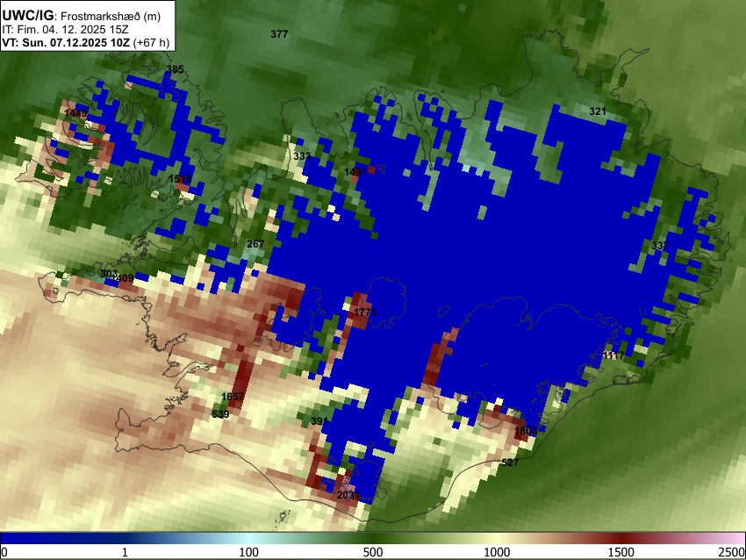
Task: Click the map value label 539
Action: (220, 414)
